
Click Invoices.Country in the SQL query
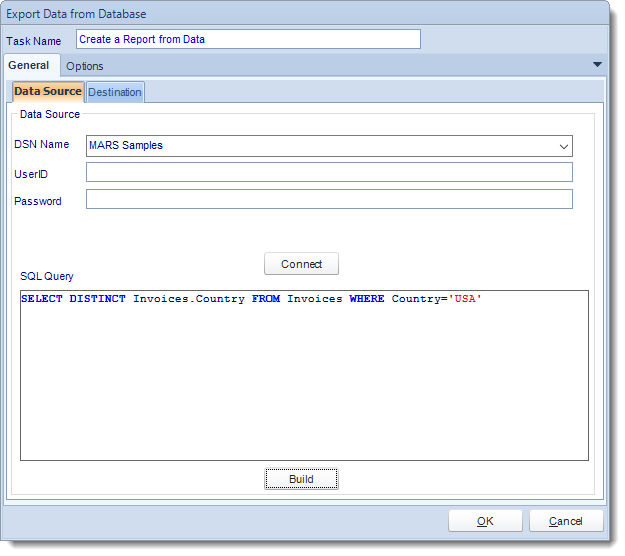click(189, 299)
